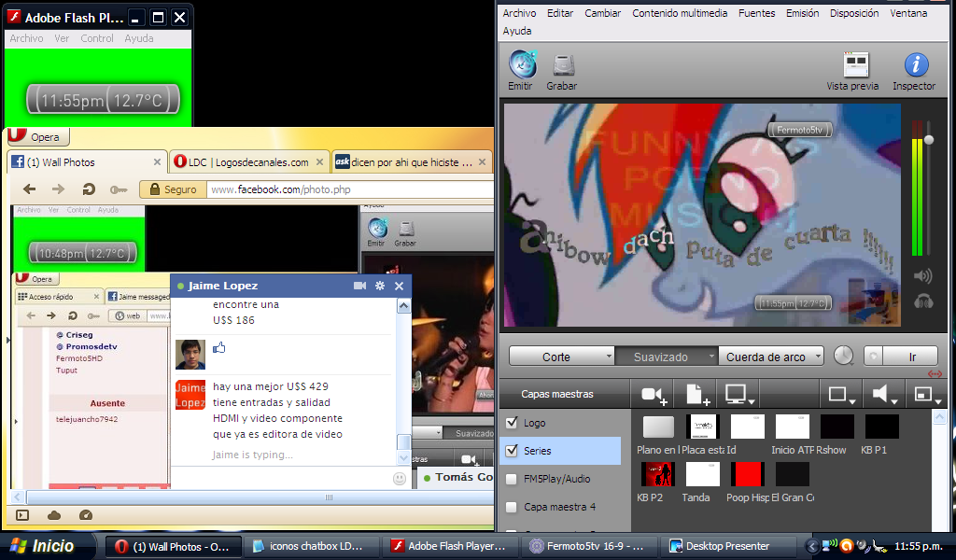Open Flash Player Control menu
This screenshot has width=956, height=560.
pyautogui.click(x=97, y=38)
